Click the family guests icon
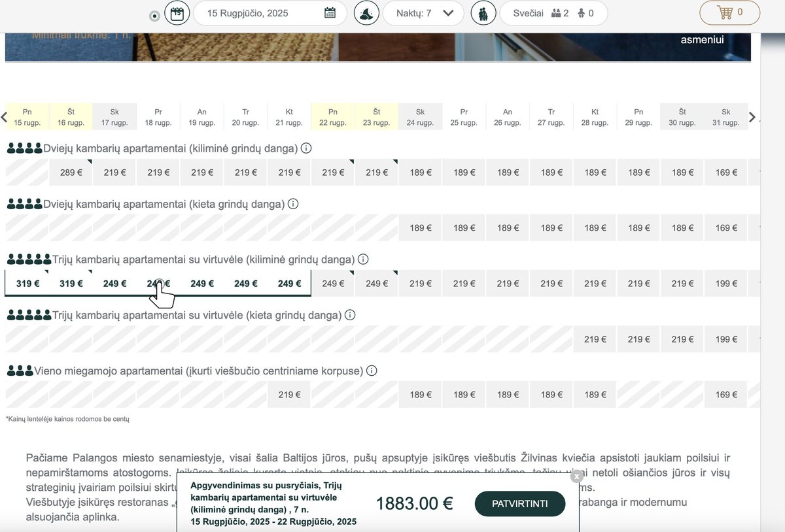 [483, 13]
